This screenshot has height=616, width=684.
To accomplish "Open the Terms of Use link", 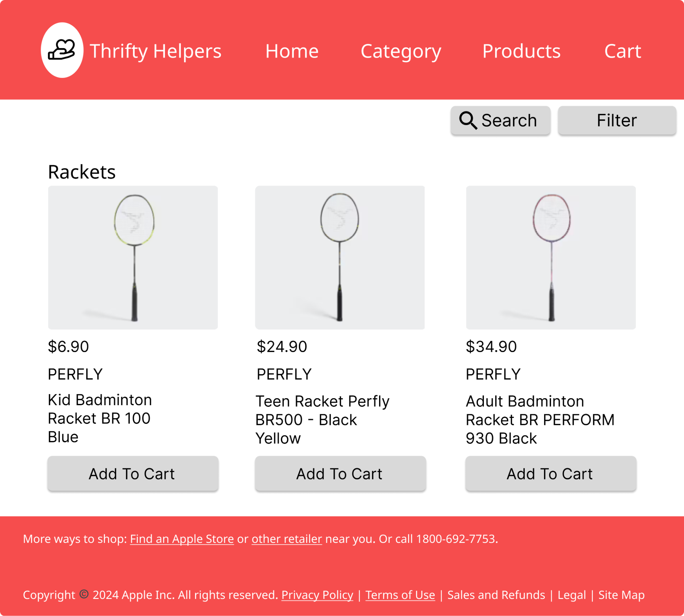I will click(x=400, y=595).
